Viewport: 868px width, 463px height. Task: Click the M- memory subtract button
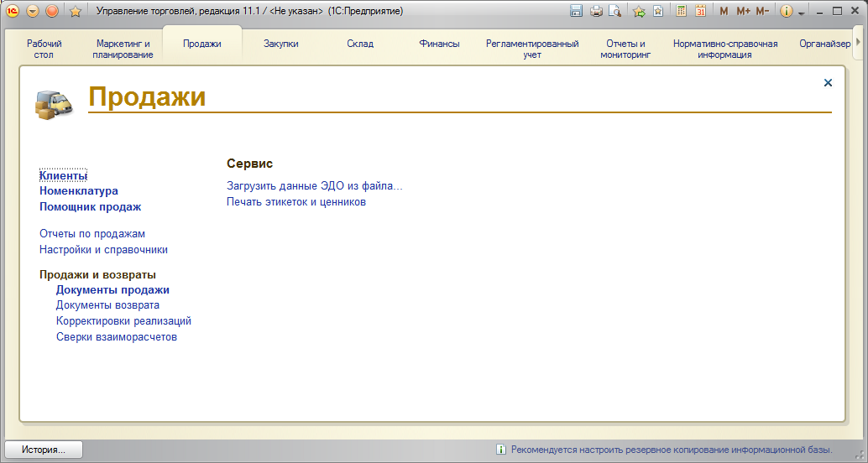point(762,11)
